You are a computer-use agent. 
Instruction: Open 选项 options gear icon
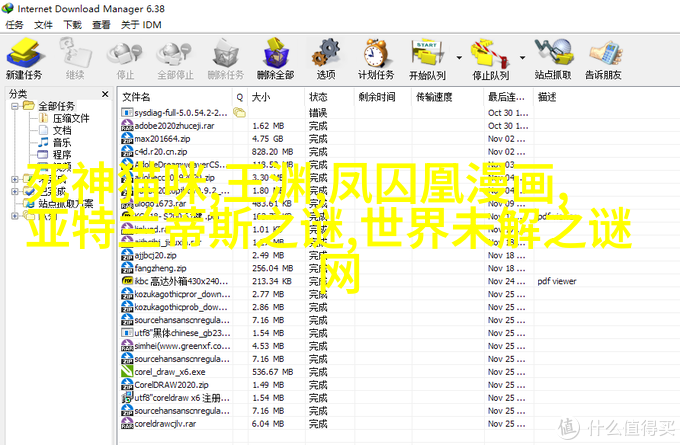point(326,52)
